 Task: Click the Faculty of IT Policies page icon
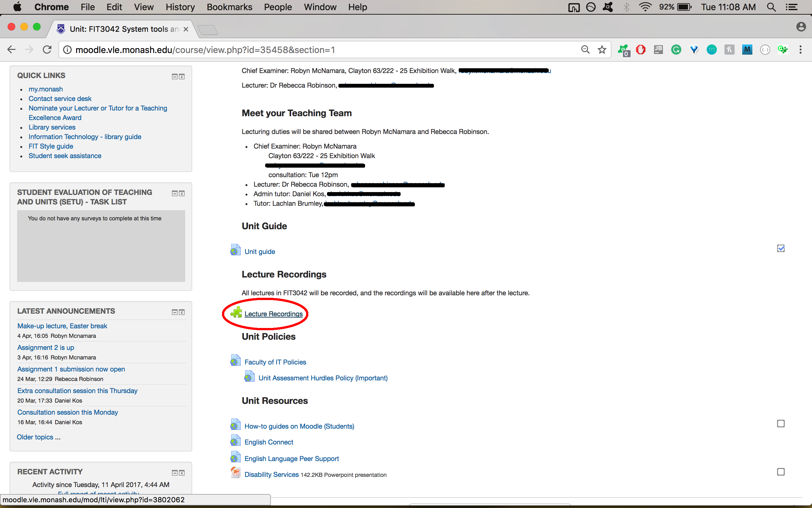tap(236, 361)
